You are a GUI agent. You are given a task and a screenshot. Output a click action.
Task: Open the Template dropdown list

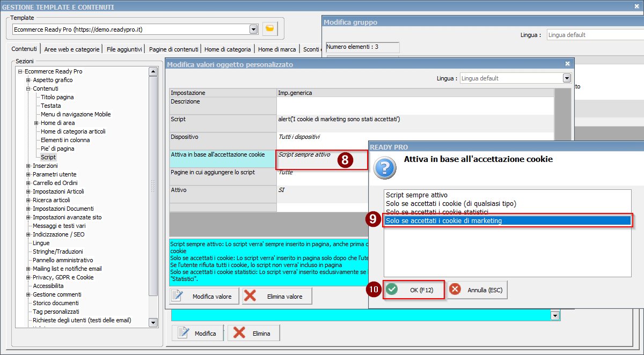point(253,29)
